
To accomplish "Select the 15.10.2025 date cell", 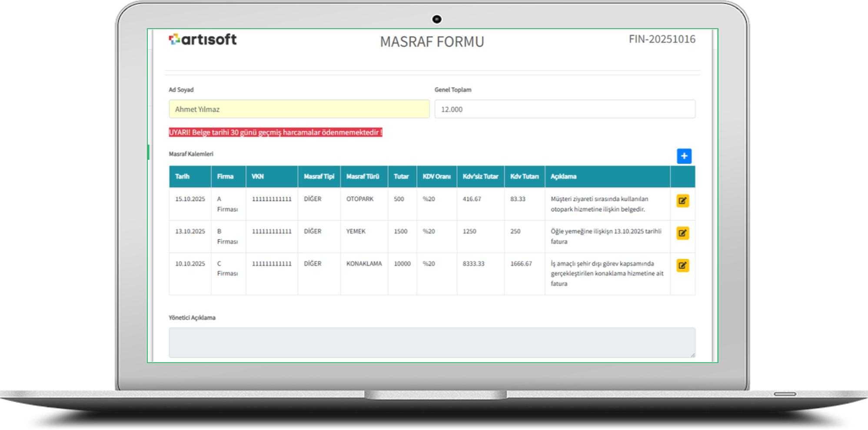I will pyautogui.click(x=190, y=199).
